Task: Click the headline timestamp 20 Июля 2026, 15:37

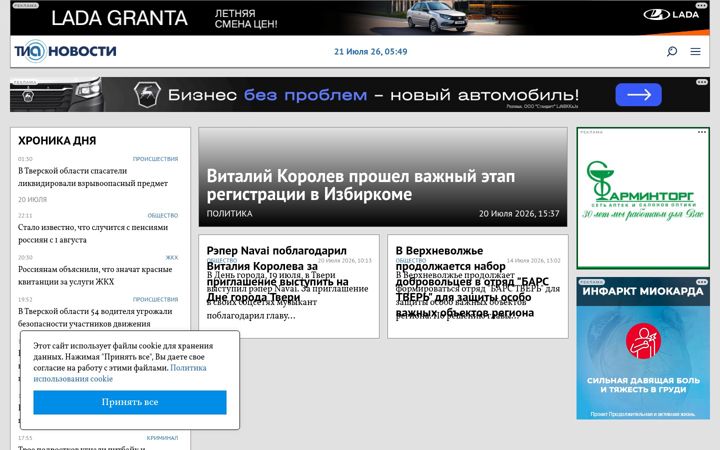Action: [x=519, y=214]
